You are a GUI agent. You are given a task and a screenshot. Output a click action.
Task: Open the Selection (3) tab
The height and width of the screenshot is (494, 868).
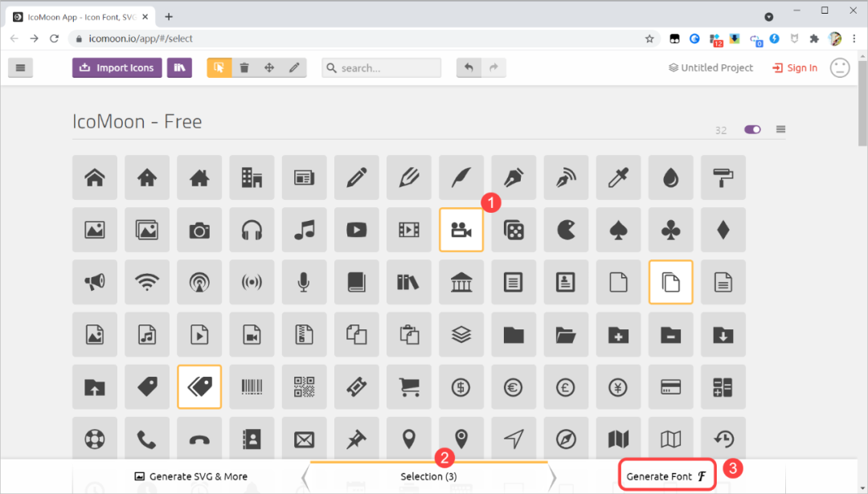coord(429,476)
